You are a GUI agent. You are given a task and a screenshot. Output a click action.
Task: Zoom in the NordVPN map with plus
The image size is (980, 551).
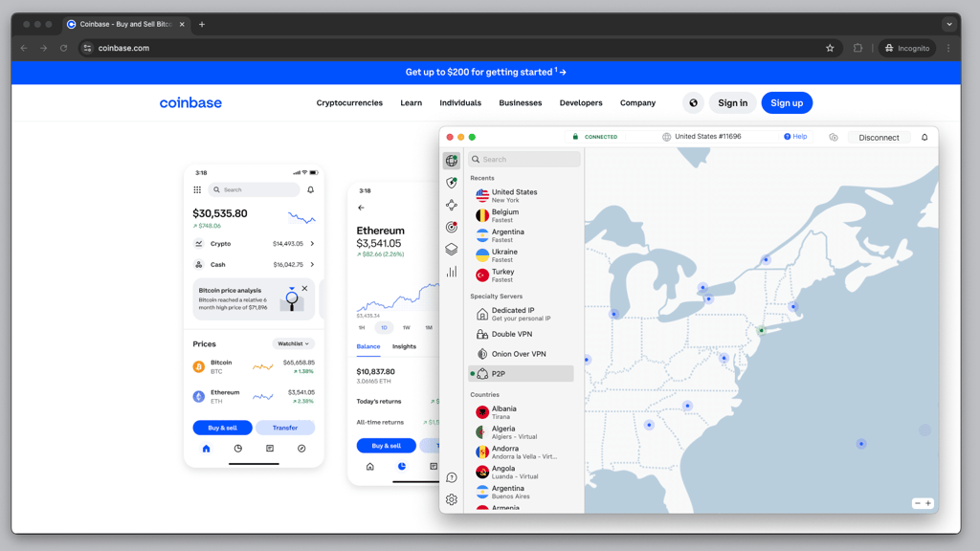928,503
